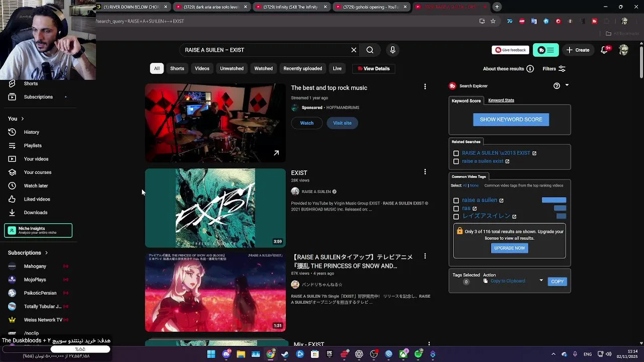Select None in Common Video Tags
The width and height of the screenshot is (644, 362).
[x=474, y=186]
